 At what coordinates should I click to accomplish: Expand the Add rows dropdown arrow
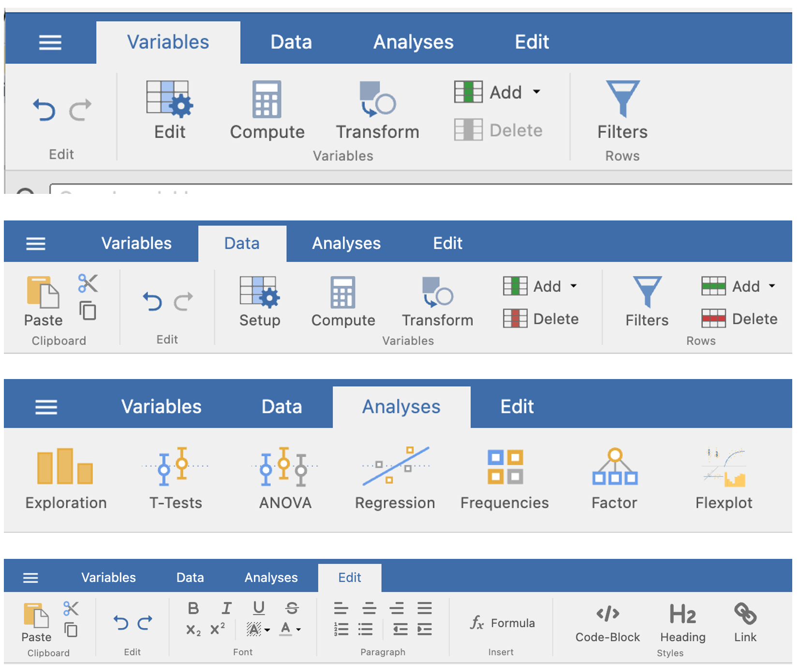point(772,286)
